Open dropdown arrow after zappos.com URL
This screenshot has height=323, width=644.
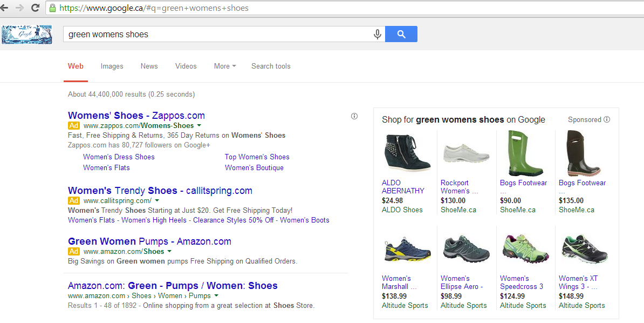(199, 125)
